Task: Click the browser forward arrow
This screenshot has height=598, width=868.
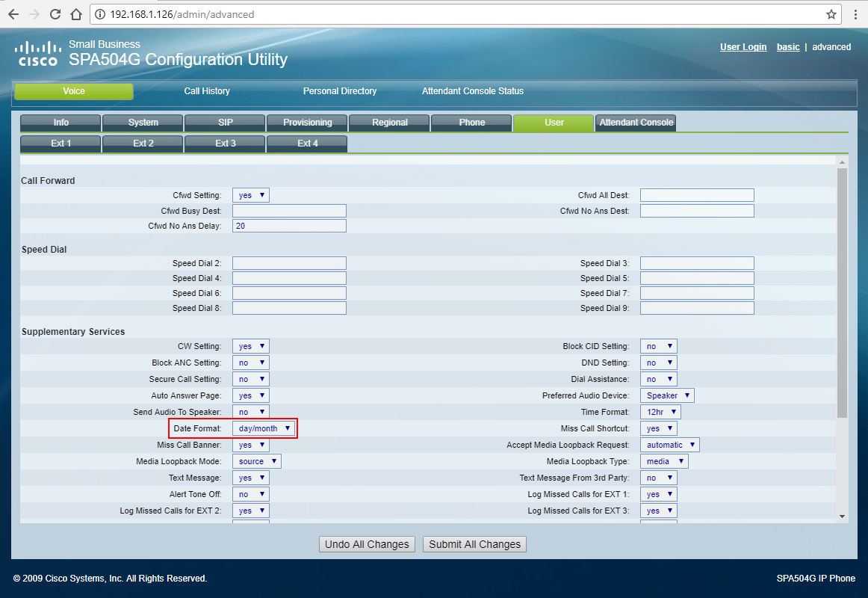Action: tap(34, 14)
